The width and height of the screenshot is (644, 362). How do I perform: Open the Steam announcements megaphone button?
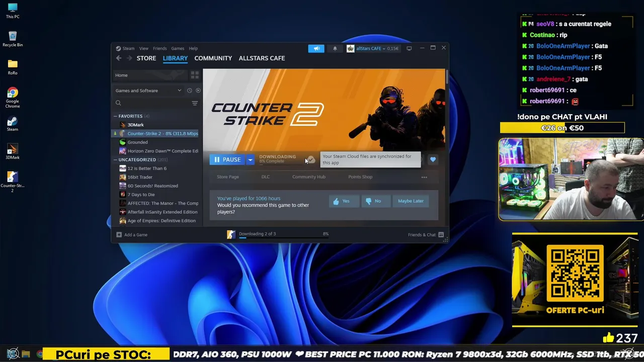click(x=316, y=48)
